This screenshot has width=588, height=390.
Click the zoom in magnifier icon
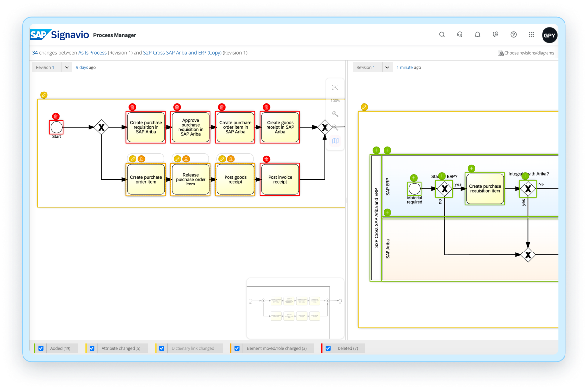(335, 114)
